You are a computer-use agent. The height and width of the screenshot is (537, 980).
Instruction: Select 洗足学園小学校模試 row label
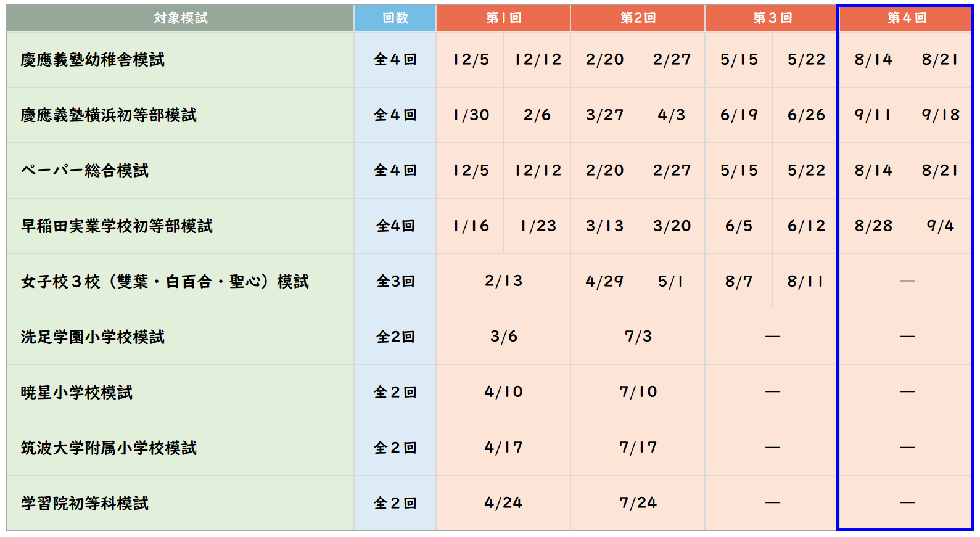click(93, 337)
